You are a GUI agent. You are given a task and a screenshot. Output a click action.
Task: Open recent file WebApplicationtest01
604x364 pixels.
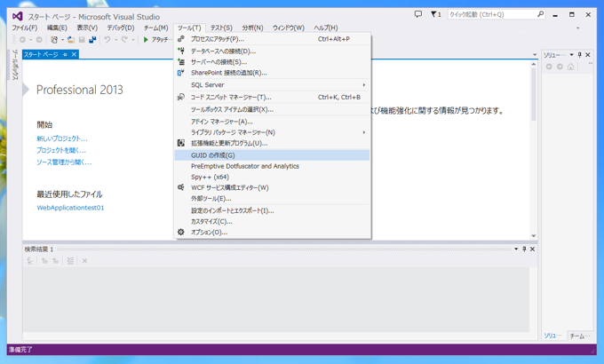pyautogui.click(x=70, y=208)
